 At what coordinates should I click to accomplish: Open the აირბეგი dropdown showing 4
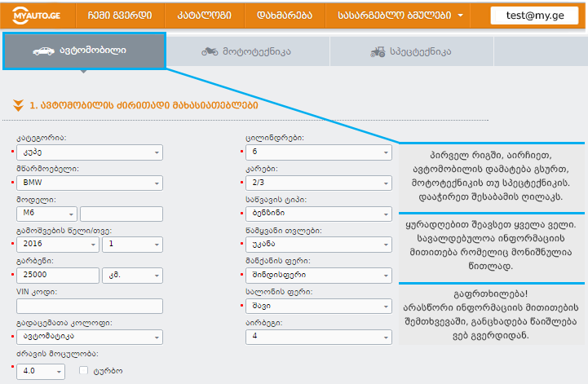(319, 337)
